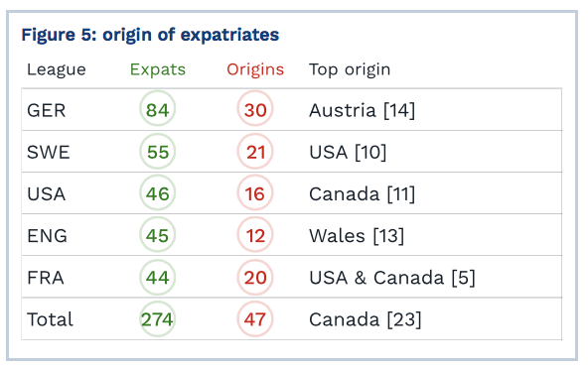Click the League column header
The height and width of the screenshot is (369, 588).
[x=57, y=70]
